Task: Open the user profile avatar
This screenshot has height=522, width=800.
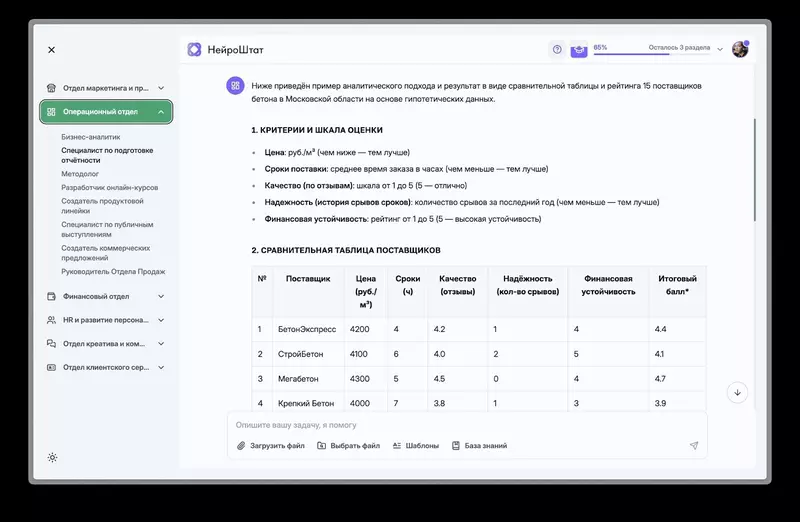Action: click(x=740, y=49)
